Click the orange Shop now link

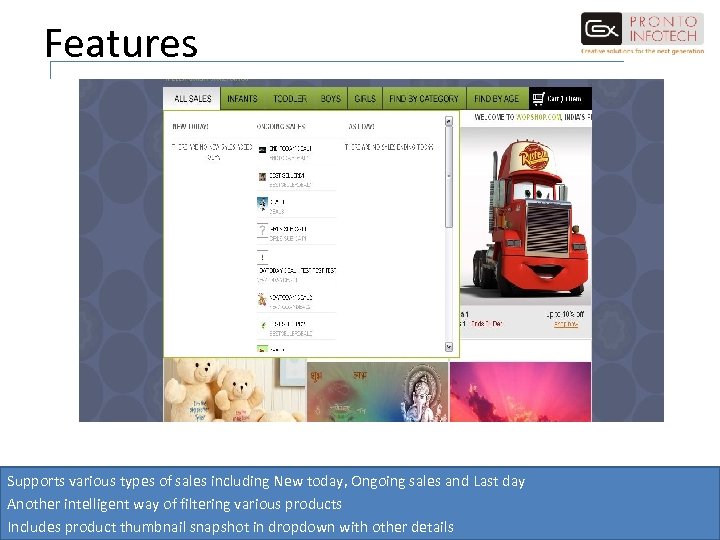[566, 324]
